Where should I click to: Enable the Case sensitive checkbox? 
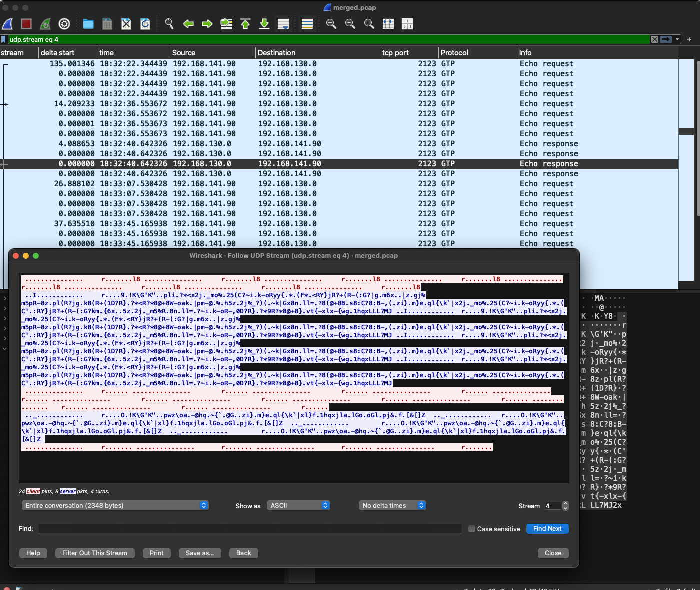(471, 529)
